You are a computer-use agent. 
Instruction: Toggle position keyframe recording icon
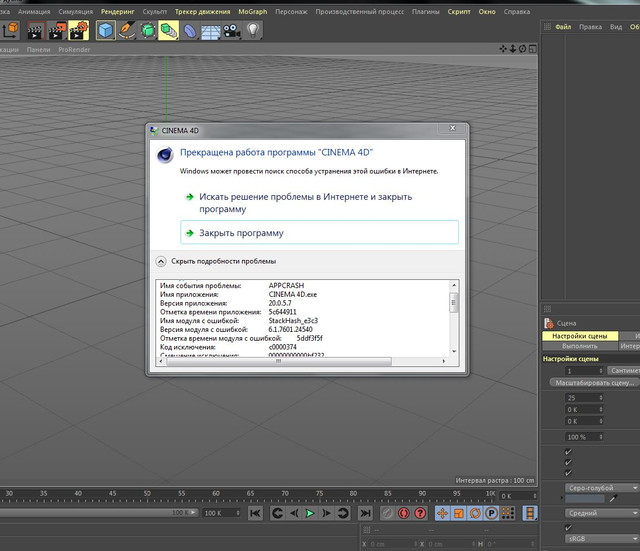pyautogui.click(x=442, y=513)
